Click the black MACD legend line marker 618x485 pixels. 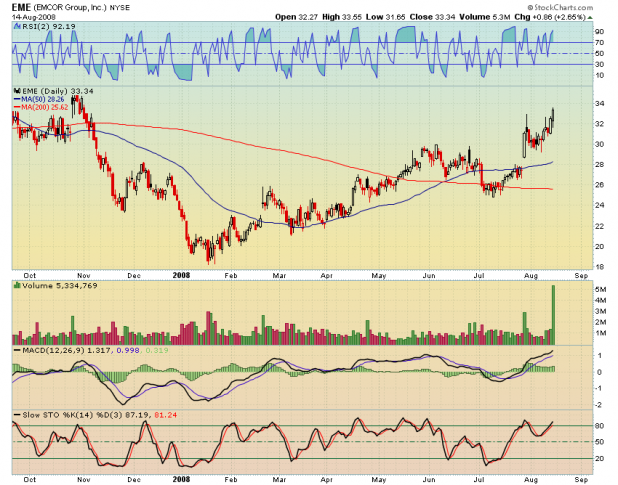pyautogui.click(x=17, y=350)
